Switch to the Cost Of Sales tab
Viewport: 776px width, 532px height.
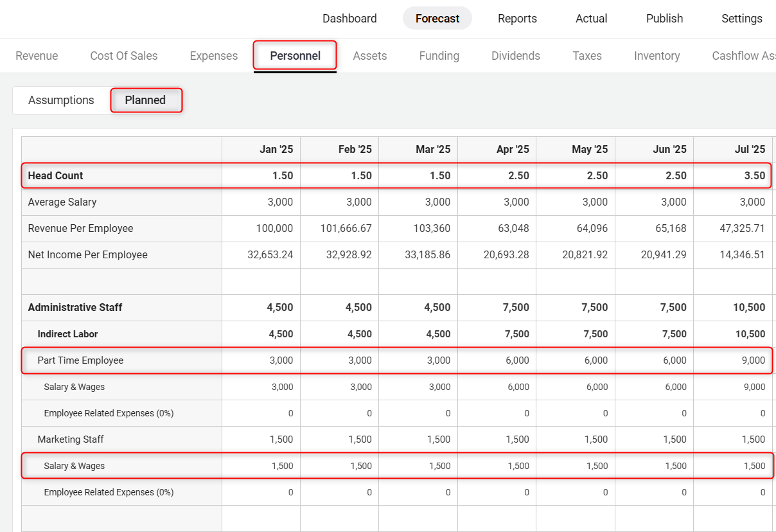pyautogui.click(x=124, y=56)
